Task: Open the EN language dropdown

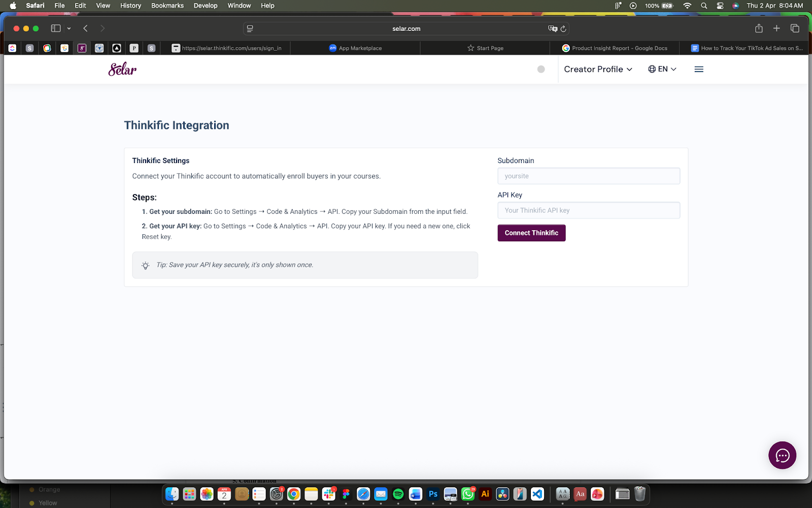Action: tap(662, 69)
